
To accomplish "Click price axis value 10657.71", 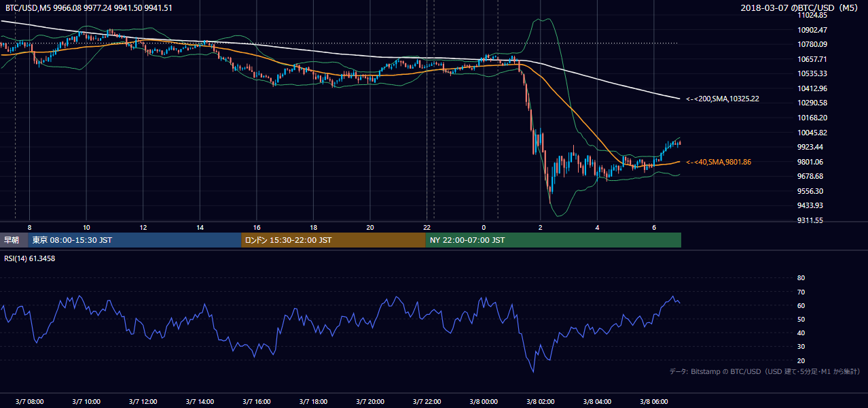I will [812, 59].
